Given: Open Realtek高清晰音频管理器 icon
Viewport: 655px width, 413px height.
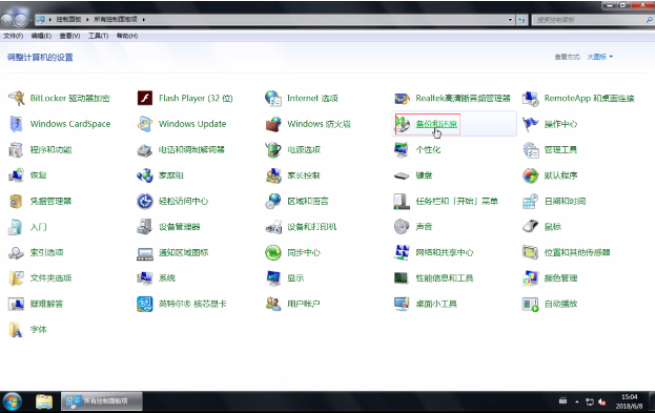Looking at the screenshot, I should [402, 98].
